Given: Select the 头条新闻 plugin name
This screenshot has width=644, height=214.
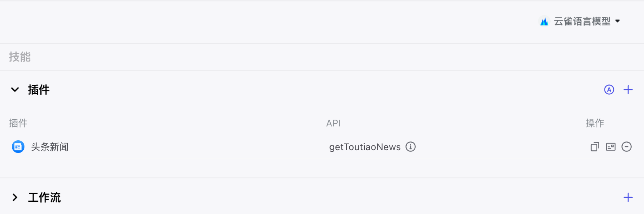Looking at the screenshot, I should [50, 147].
